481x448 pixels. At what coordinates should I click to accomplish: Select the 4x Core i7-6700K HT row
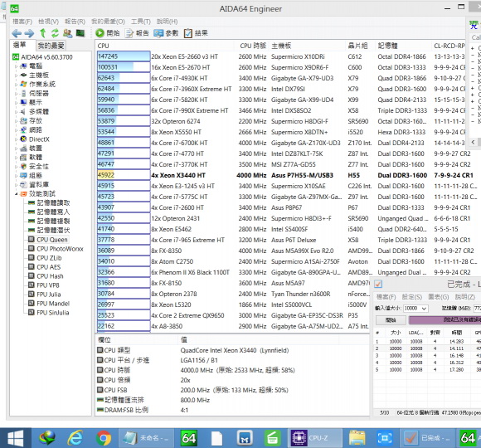point(281,143)
